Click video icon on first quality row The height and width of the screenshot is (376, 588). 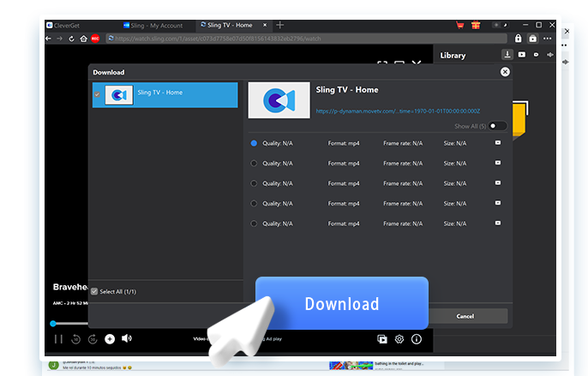[x=498, y=143]
